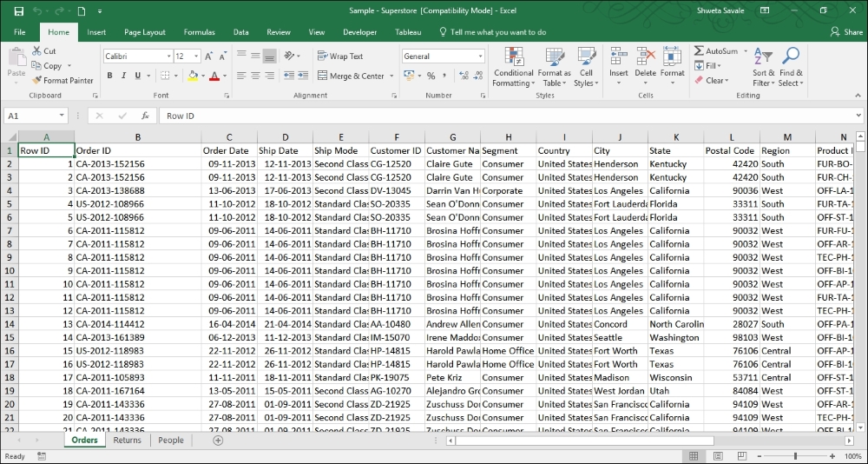Click the Increase Indent icon
Image resolution: width=868 pixels, height=464 pixels.
303,76
